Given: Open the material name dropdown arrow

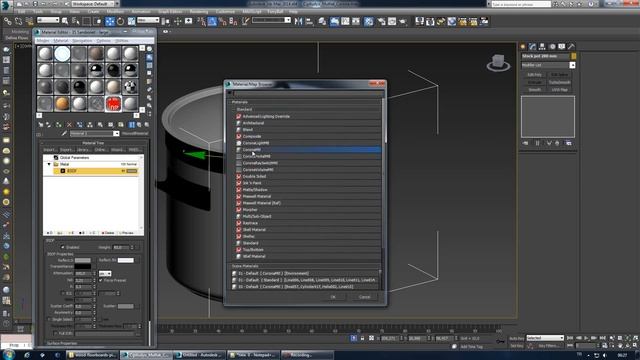Looking at the screenshot, I should point(116,133).
